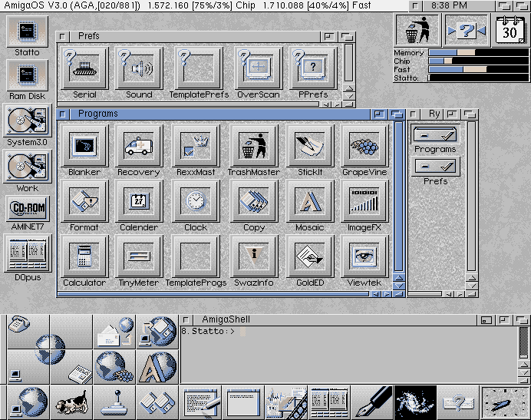Click the Programs window up scroll arrow
This screenshot has height=420, width=531.
coord(399,278)
